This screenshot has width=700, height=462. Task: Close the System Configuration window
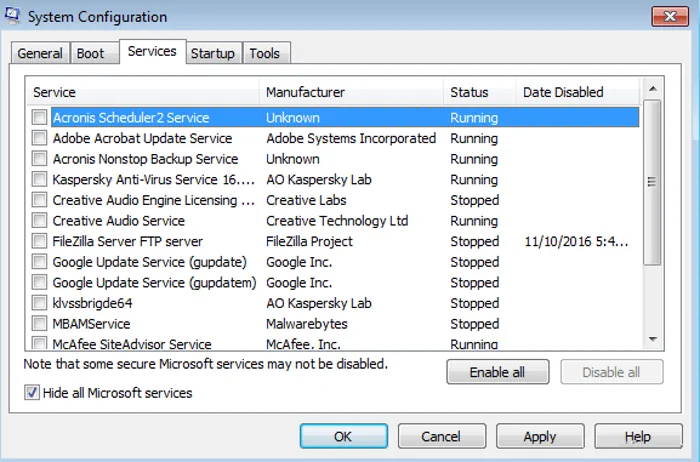point(670,17)
